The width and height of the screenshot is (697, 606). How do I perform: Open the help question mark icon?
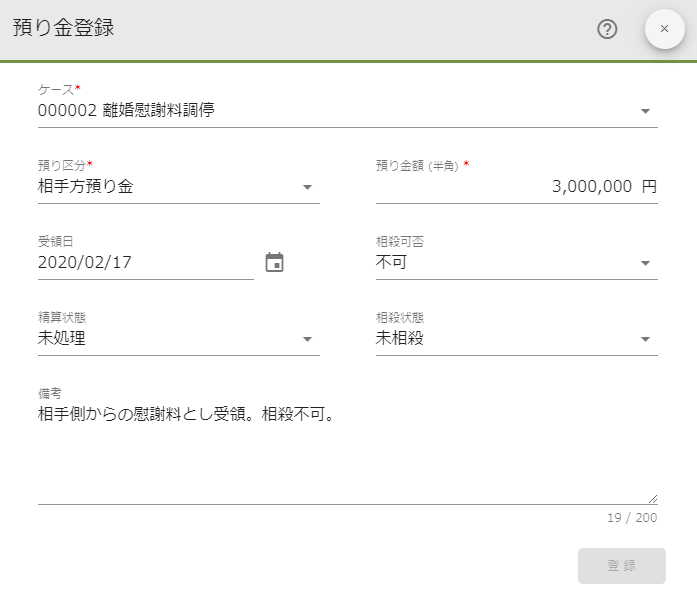[x=607, y=29]
